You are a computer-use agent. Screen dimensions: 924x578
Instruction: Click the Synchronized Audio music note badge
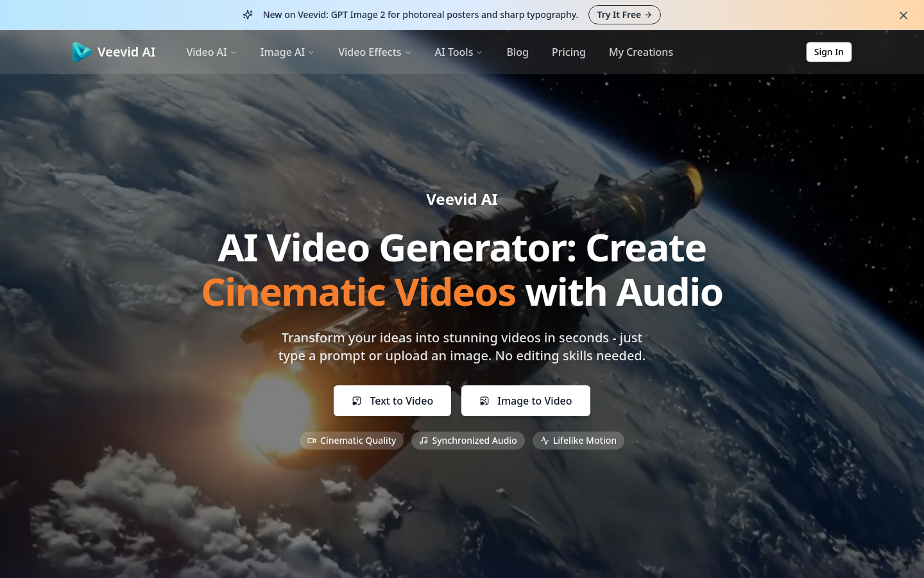[x=468, y=441]
